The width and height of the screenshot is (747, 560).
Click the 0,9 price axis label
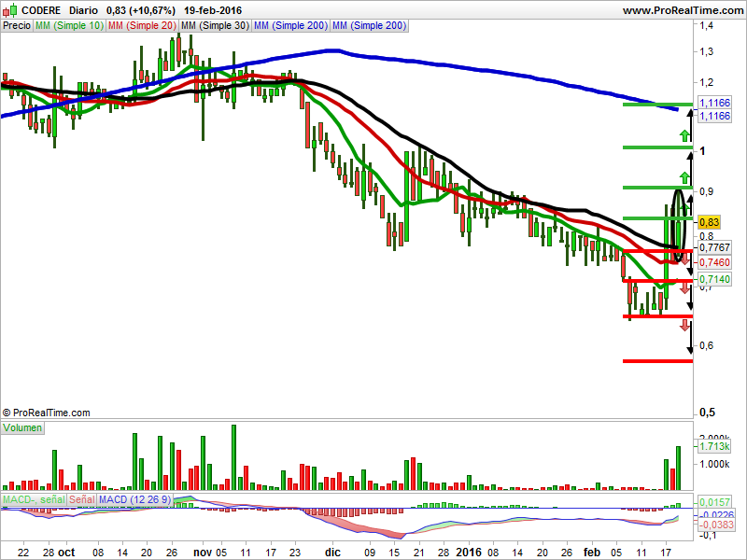(x=707, y=191)
